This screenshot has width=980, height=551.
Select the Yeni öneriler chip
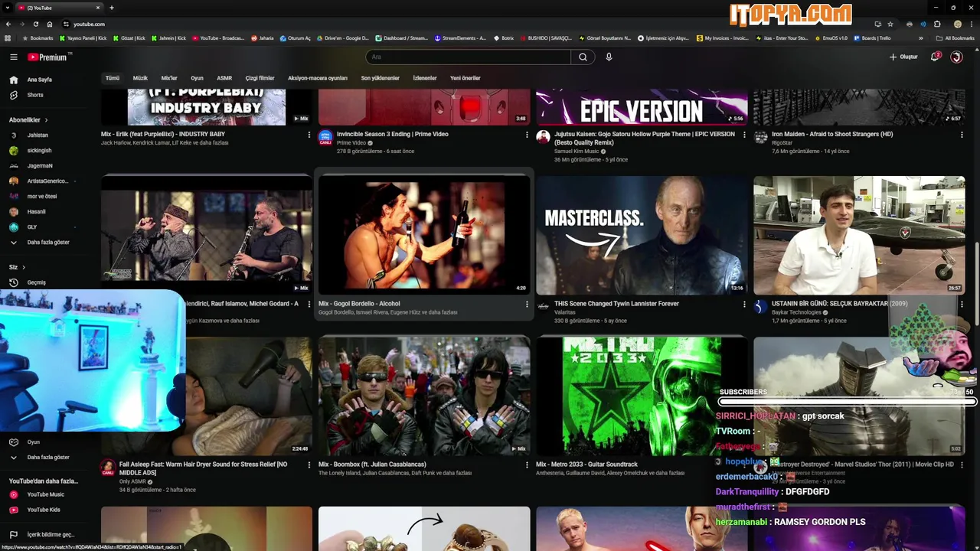pyautogui.click(x=465, y=78)
